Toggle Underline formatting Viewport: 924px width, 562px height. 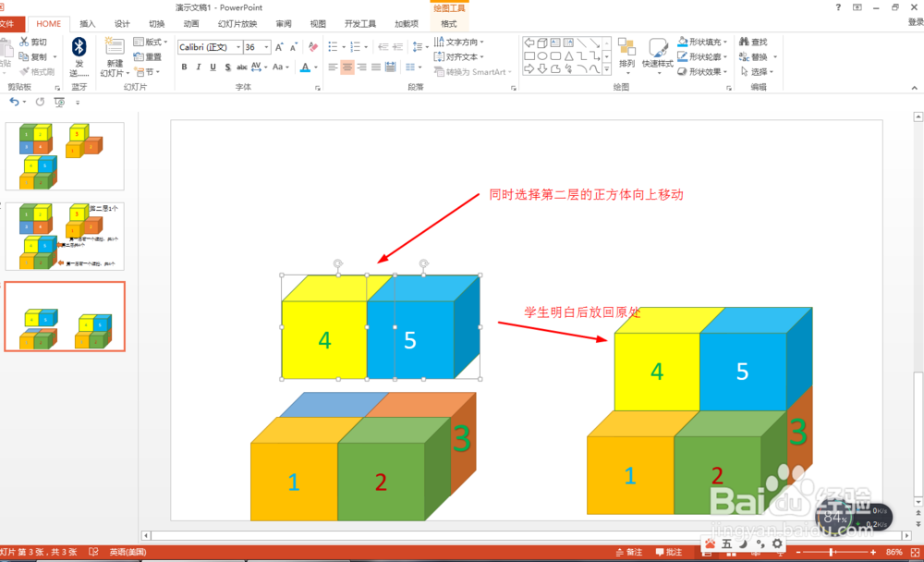[x=213, y=67]
